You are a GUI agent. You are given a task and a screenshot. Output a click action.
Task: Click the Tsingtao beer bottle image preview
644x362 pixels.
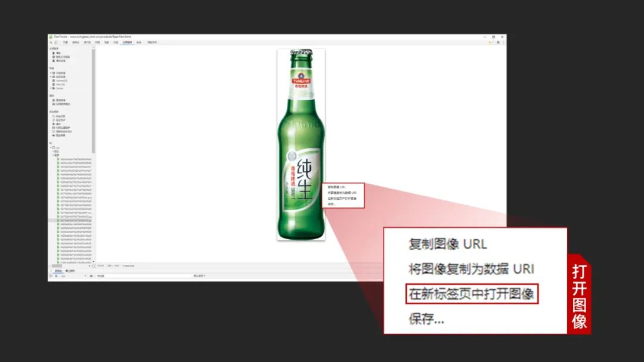pyautogui.click(x=301, y=145)
